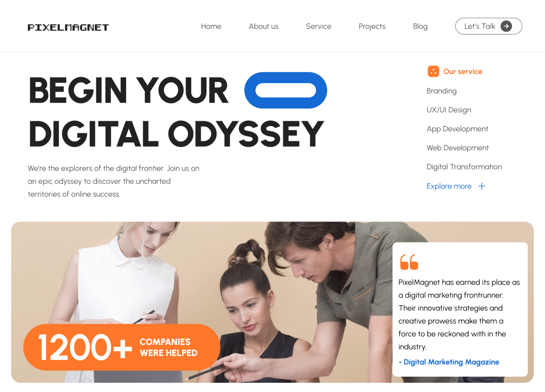
Task: Open the Home menu item
Action: point(211,26)
